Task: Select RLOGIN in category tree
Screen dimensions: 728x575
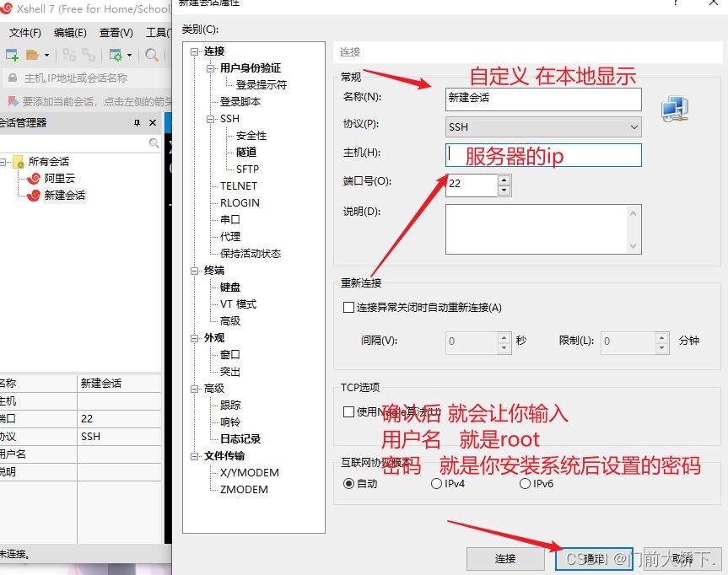Action: [240, 203]
